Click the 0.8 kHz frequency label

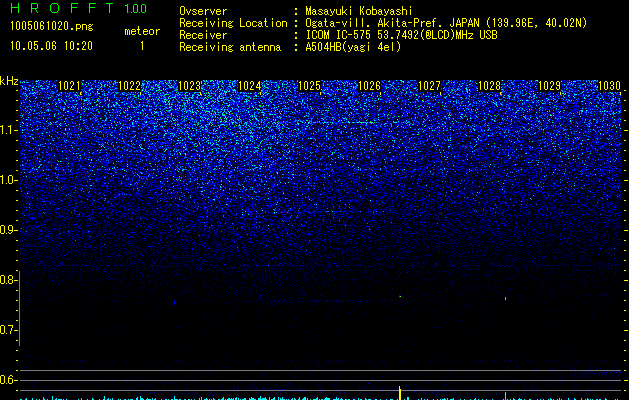pyautogui.click(x=7, y=280)
